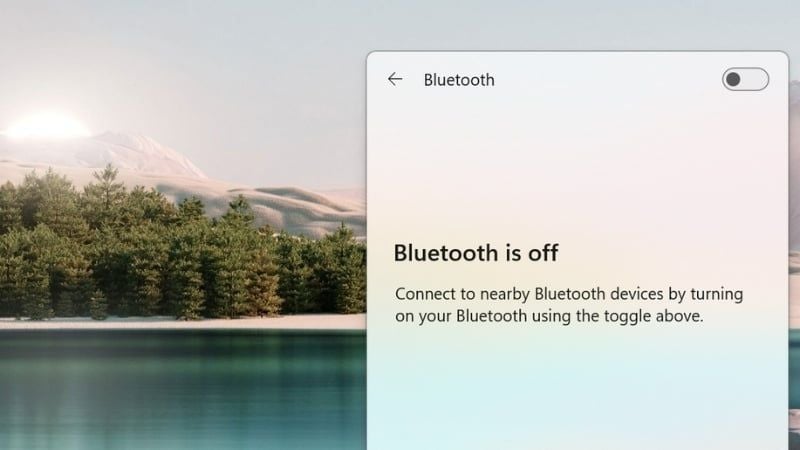Go back using the left arrow icon
This screenshot has height=450, width=800.
(395, 79)
